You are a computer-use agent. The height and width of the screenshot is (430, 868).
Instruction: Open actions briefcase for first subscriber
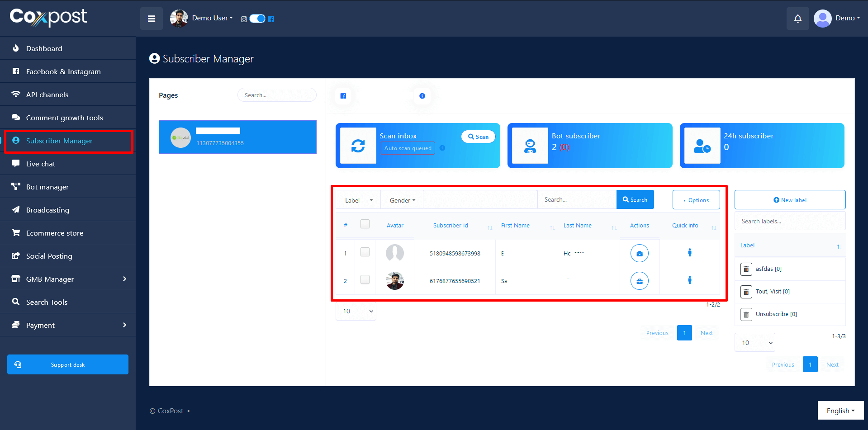(x=639, y=253)
